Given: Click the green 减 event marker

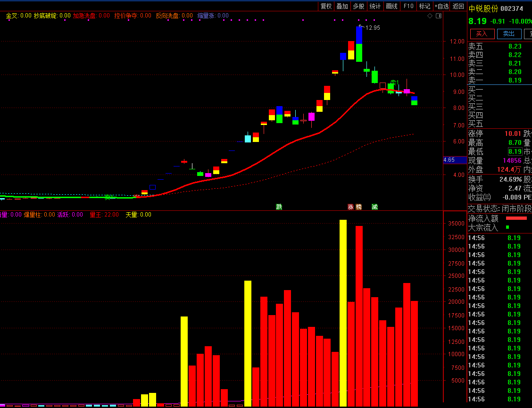Looking at the screenshot, I should [x=374, y=207].
